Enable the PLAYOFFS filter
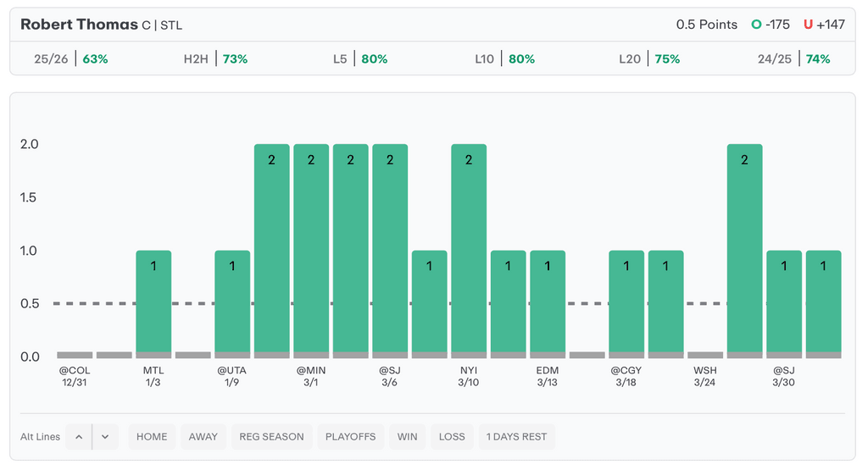The width and height of the screenshot is (868, 470). pos(350,437)
